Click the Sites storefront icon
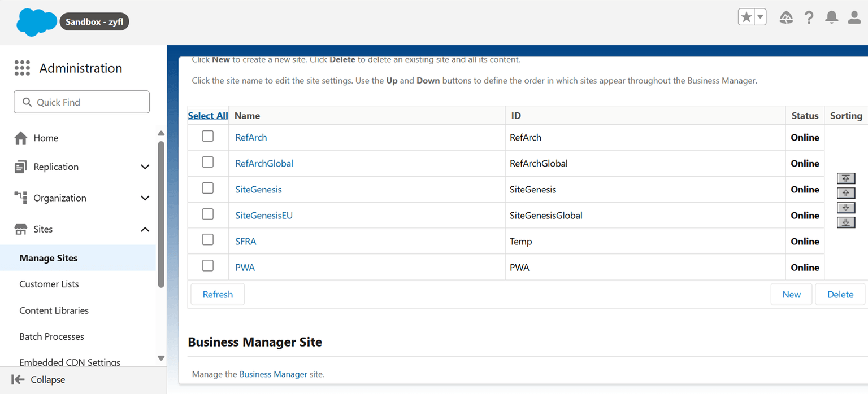This screenshot has width=868, height=394. [21, 229]
